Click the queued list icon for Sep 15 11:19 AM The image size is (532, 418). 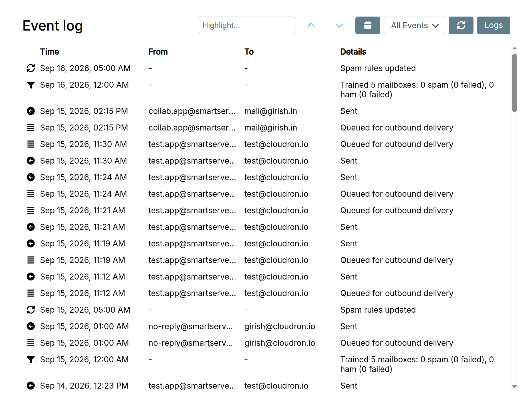coord(31,260)
